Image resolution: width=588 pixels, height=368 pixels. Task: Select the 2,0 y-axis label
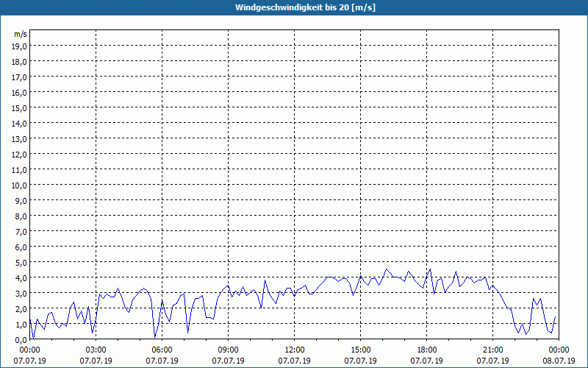(21, 309)
